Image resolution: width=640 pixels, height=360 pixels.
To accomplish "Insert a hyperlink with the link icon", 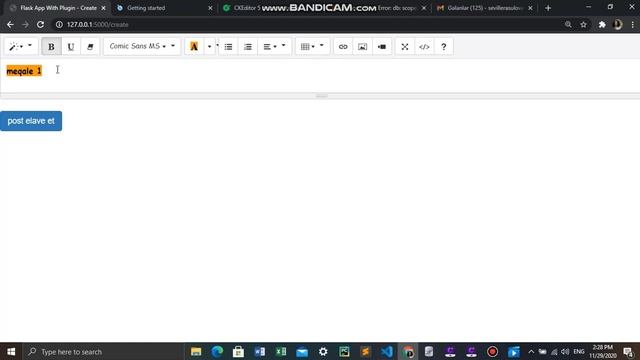I will pos(343,47).
